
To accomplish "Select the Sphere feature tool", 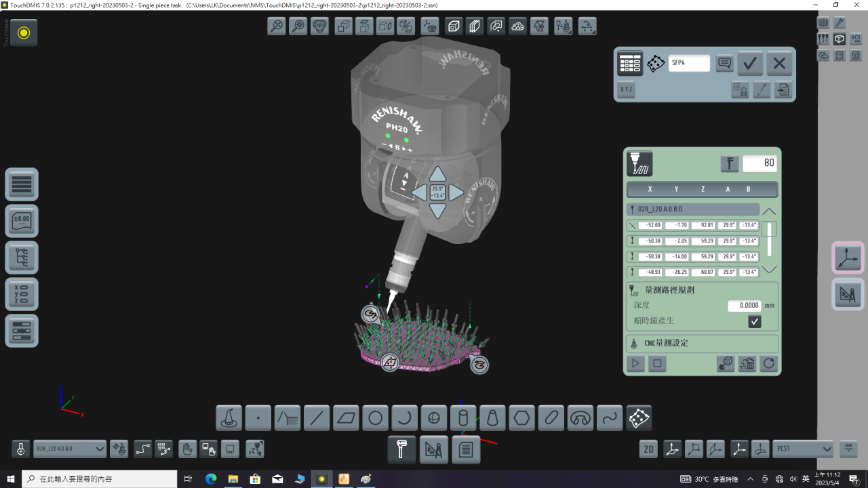I will tap(433, 418).
